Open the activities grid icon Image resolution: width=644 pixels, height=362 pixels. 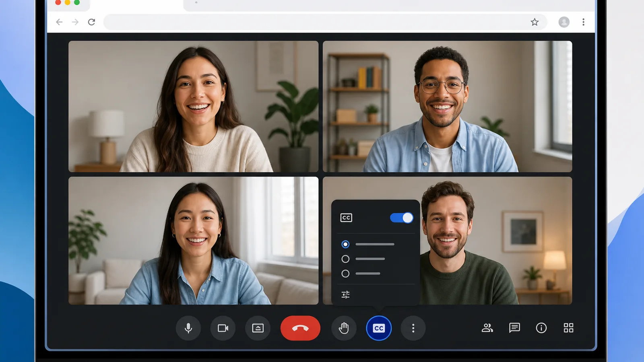pos(568,328)
